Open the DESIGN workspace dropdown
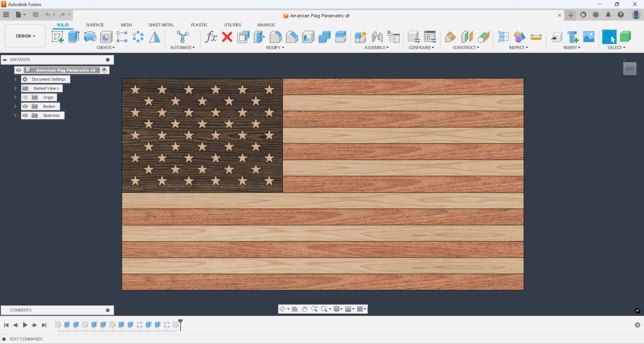This screenshot has height=344, width=644. [x=25, y=36]
